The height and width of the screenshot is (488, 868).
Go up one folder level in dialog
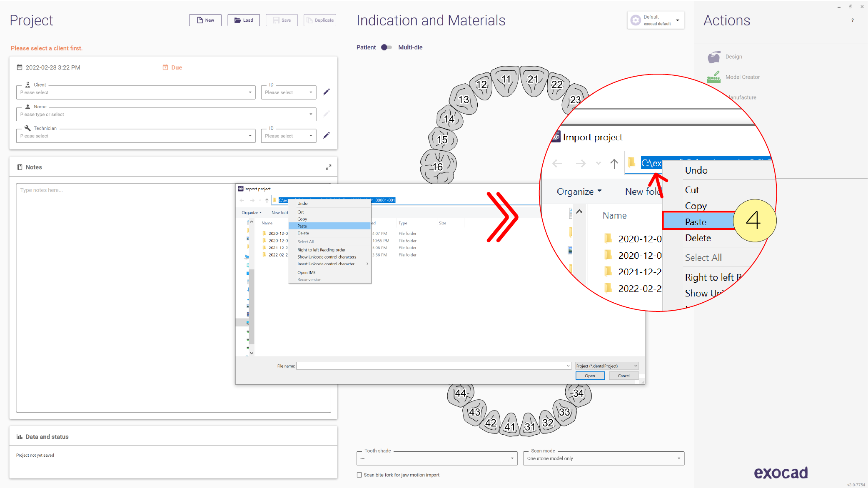click(267, 200)
